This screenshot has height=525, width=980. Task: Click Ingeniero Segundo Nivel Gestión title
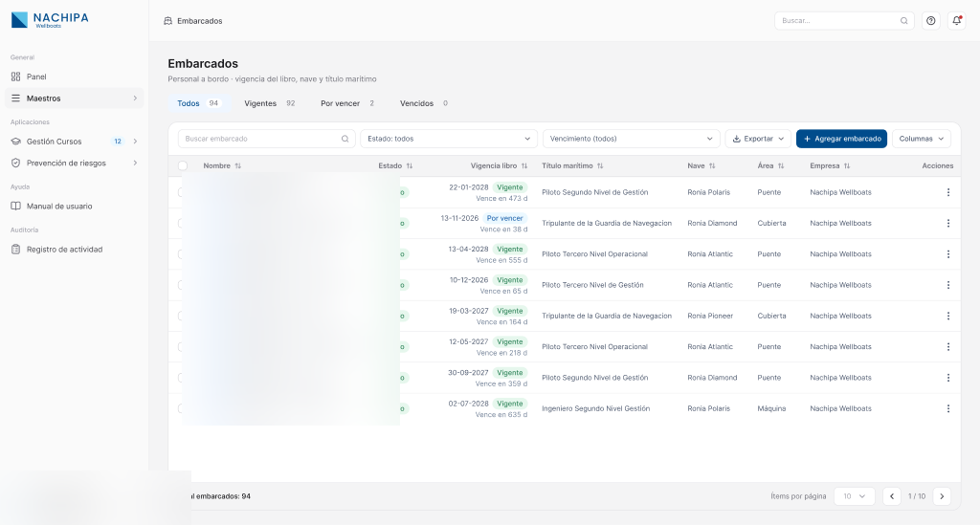point(595,409)
